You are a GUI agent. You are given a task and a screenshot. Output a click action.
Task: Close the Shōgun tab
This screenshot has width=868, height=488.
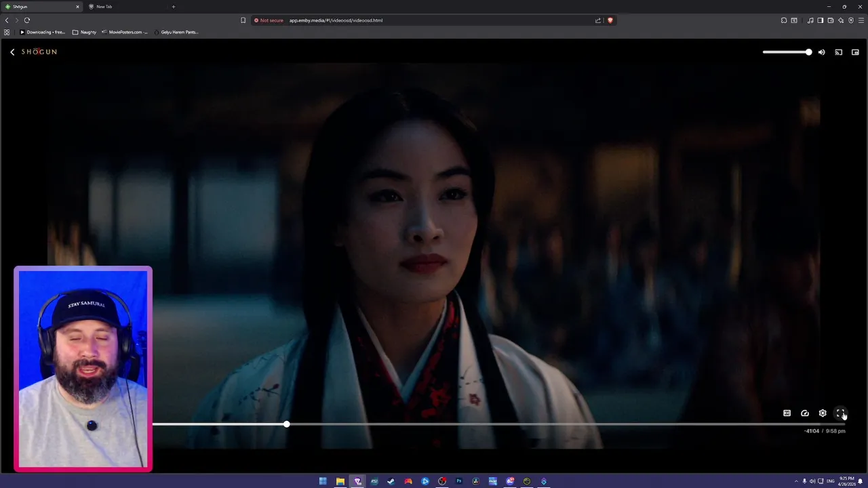click(77, 7)
